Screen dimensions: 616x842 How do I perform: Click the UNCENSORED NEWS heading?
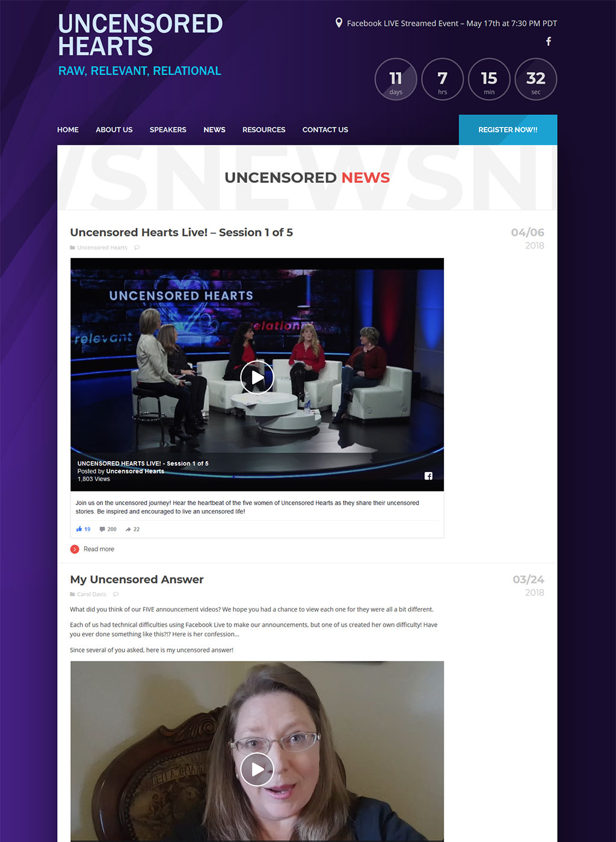click(307, 177)
